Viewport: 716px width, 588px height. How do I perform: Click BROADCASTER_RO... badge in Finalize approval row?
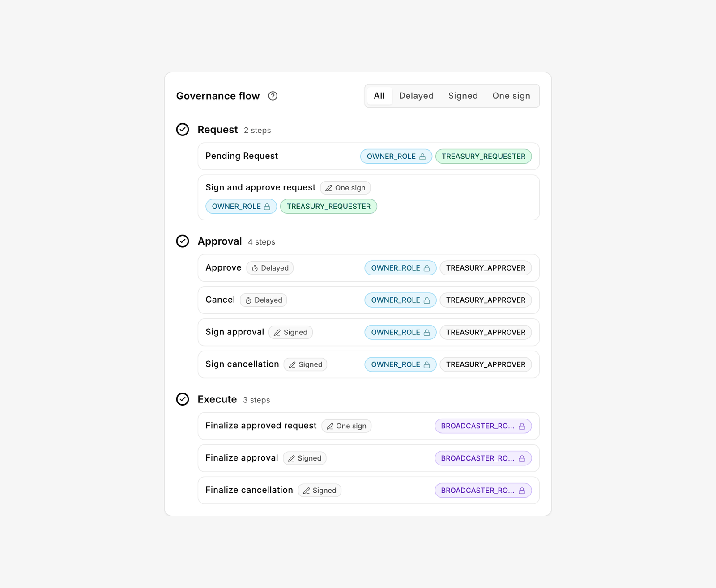(483, 458)
